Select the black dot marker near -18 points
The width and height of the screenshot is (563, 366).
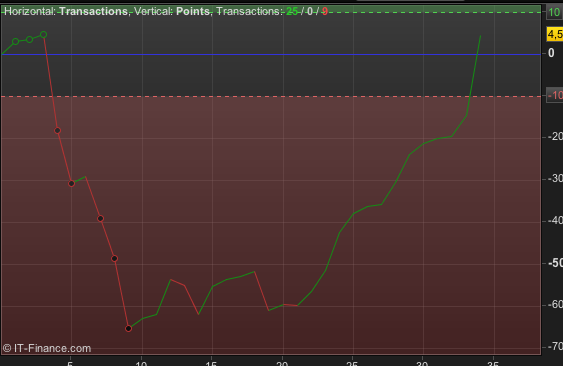(57, 130)
